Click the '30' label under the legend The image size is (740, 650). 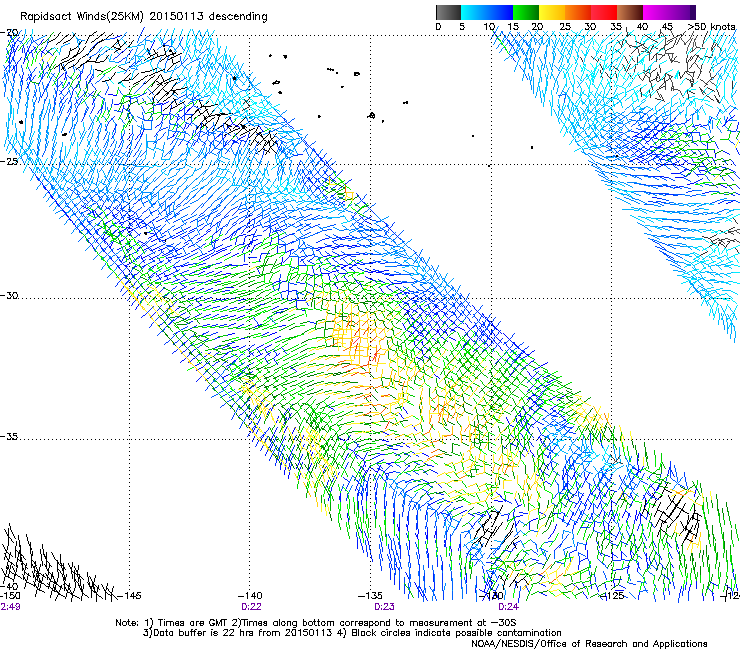pyautogui.click(x=590, y=27)
